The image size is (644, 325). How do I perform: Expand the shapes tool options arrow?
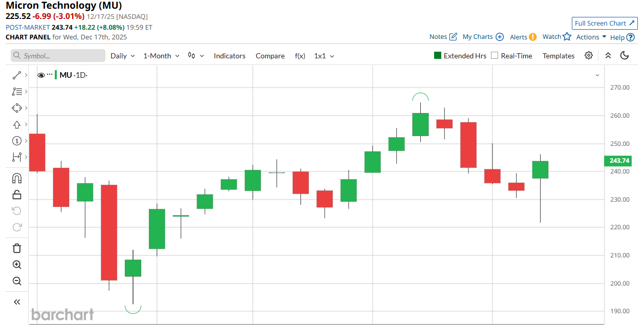pos(26,108)
